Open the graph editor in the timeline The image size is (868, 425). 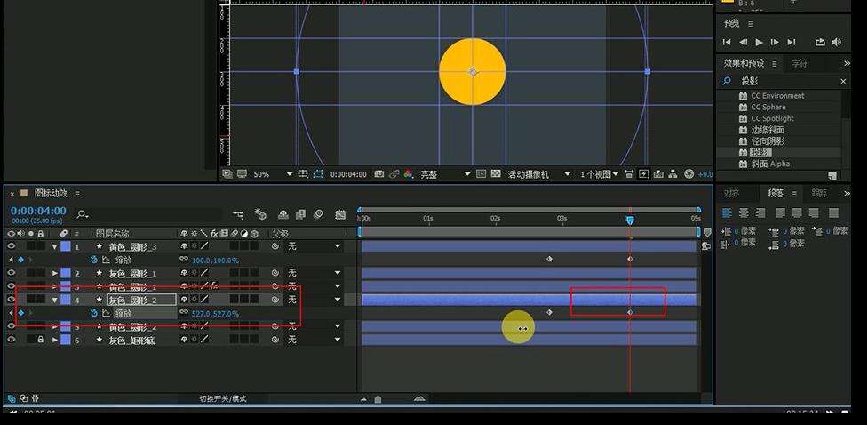tap(340, 214)
